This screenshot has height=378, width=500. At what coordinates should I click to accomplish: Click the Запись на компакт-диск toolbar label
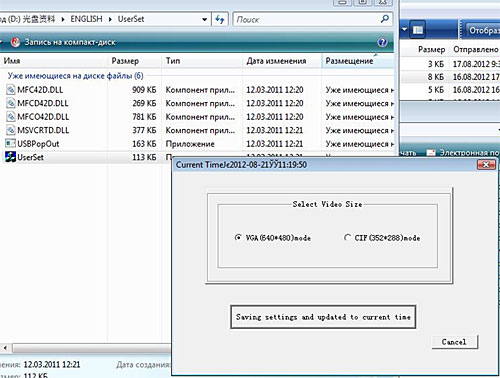[x=70, y=42]
